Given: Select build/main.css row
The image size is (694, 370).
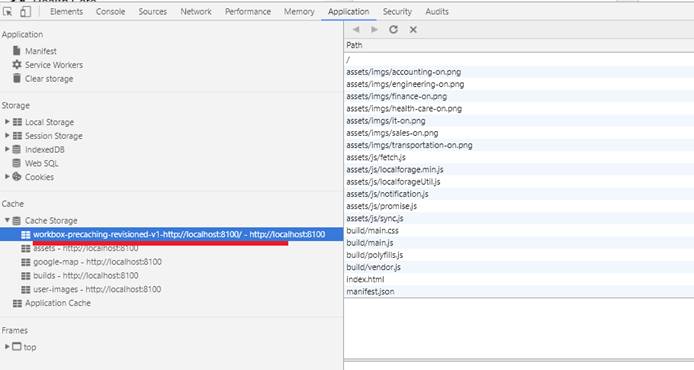Looking at the screenshot, I should [x=519, y=231].
